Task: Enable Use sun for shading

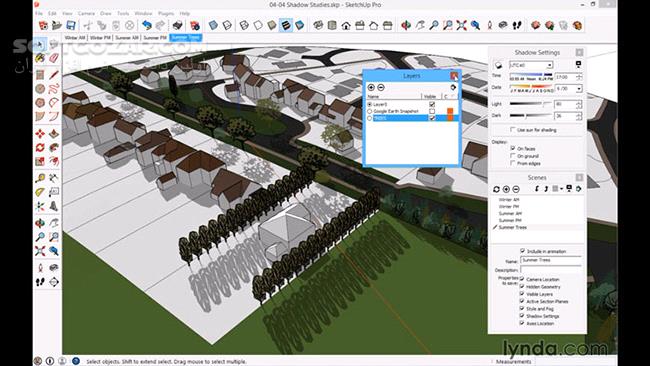Action: pos(513,130)
